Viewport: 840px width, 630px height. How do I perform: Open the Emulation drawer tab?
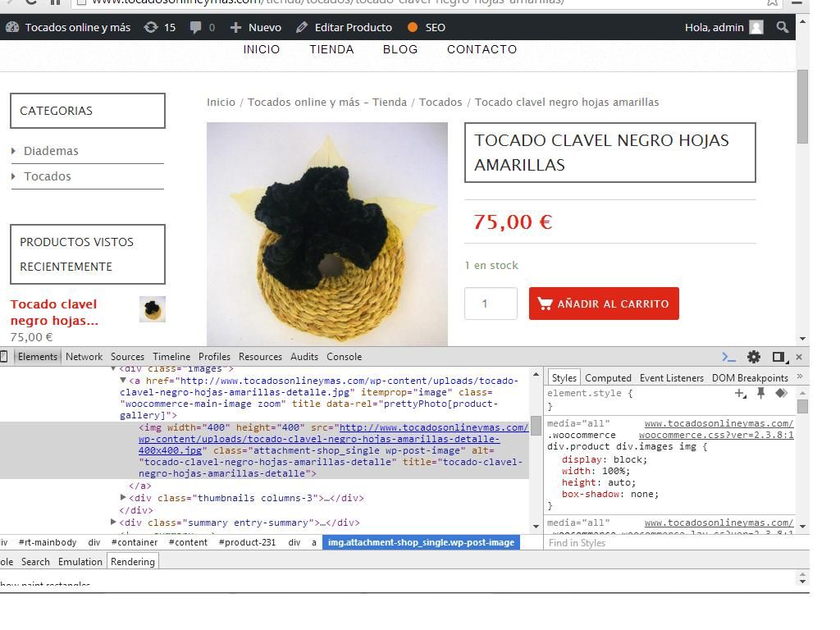pyautogui.click(x=80, y=562)
